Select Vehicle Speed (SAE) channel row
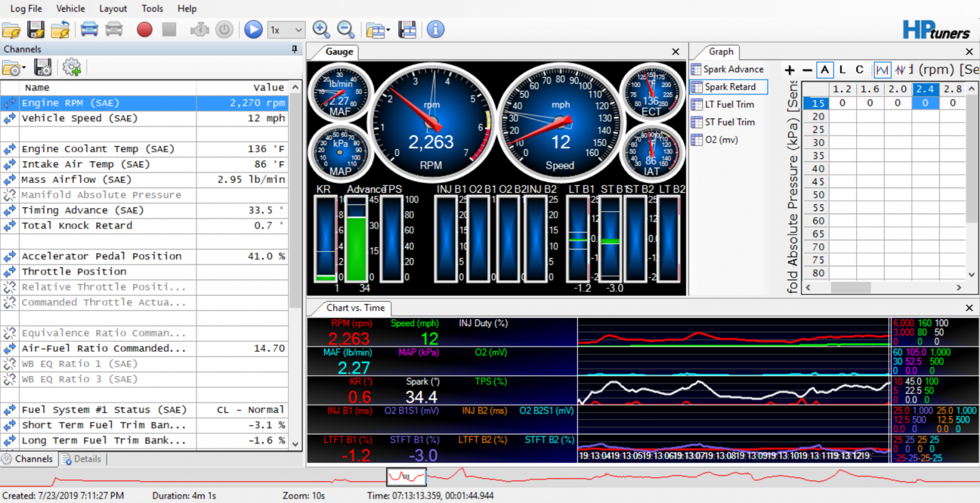980x503 pixels. click(145, 118)
